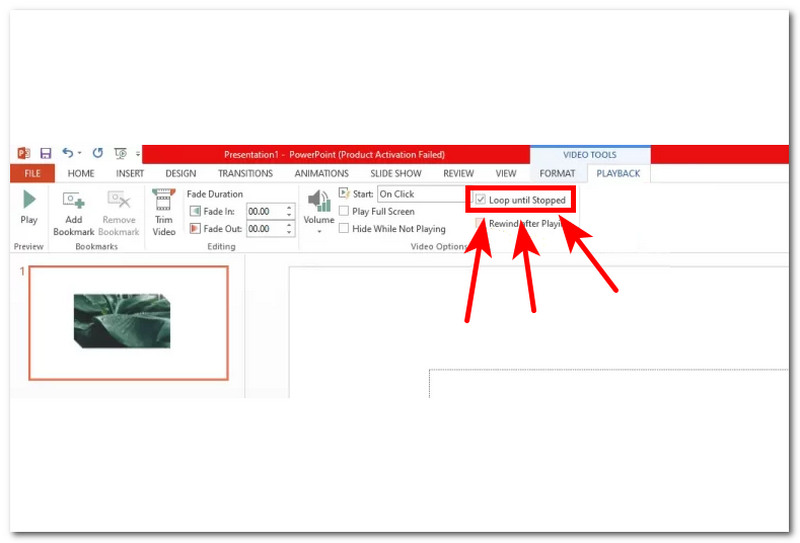Select the slide 1 thumbnail

[x=128, y=322]
